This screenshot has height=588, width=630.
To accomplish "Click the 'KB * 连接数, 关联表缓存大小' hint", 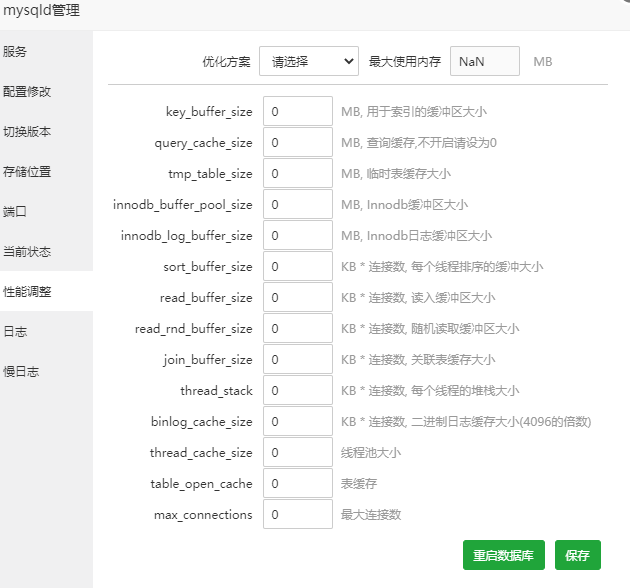I will click(x=418, y=360).
